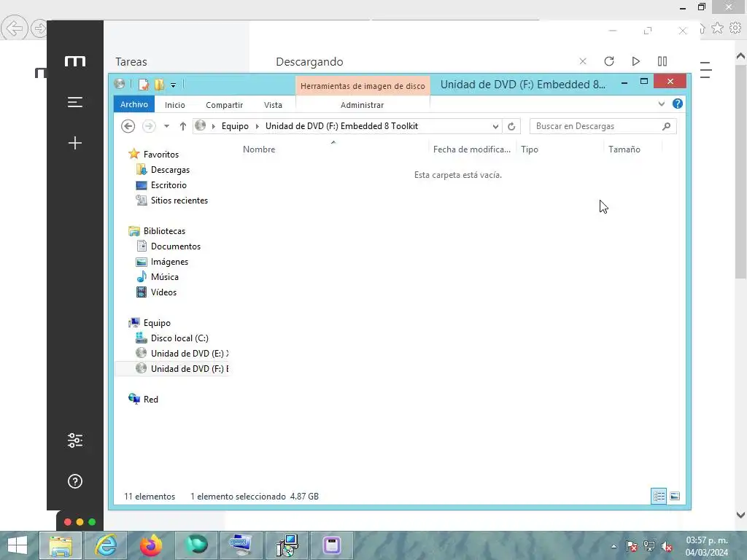This screenshot has height=560, width=747.
Task: Click Herramientas de imagen de disco tab header
Action: click(x=363, y=86)
